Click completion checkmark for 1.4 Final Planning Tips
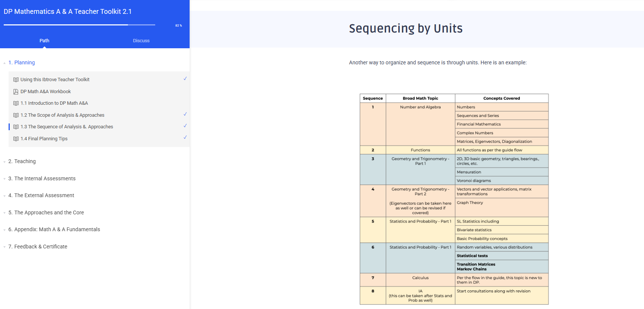Image resolution: width=644 pixels, height=309 pixels. point(185,137)
